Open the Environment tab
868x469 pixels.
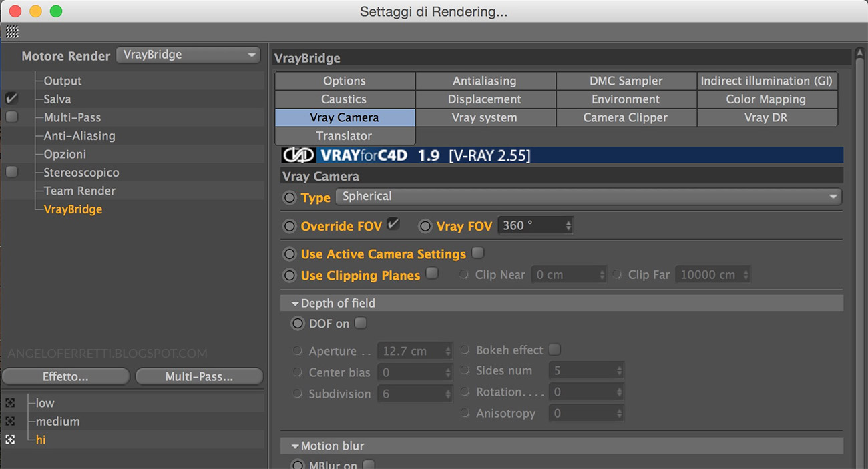626,99
